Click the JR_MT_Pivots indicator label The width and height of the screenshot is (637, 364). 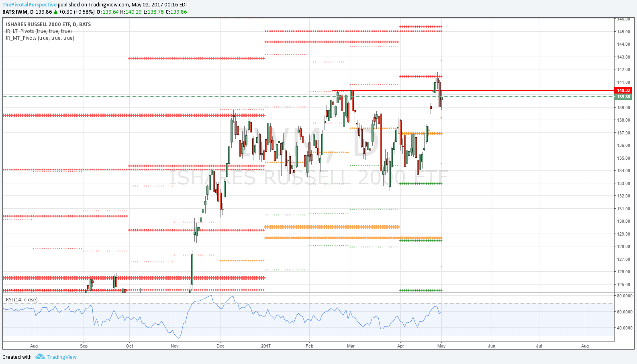pos(40,38)
